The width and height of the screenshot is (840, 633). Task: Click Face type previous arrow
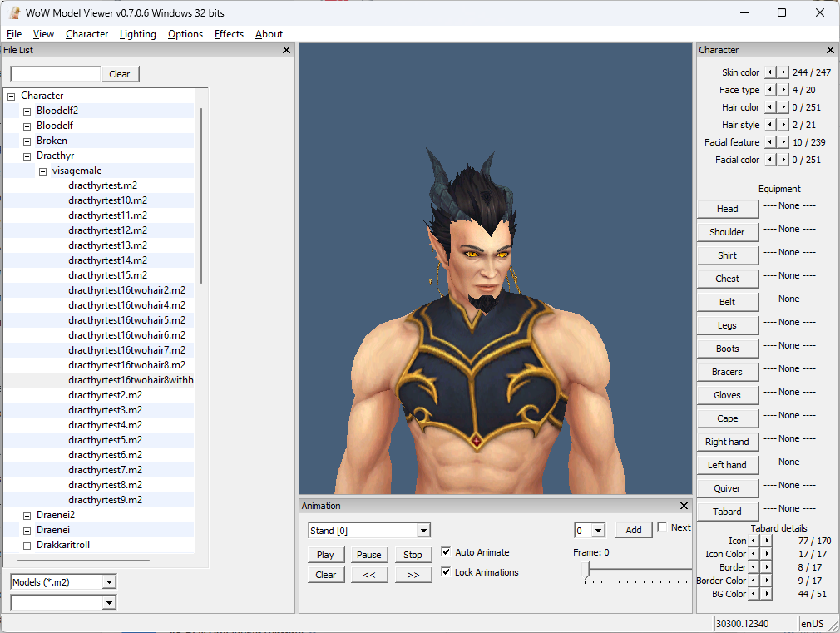(770, 90)
